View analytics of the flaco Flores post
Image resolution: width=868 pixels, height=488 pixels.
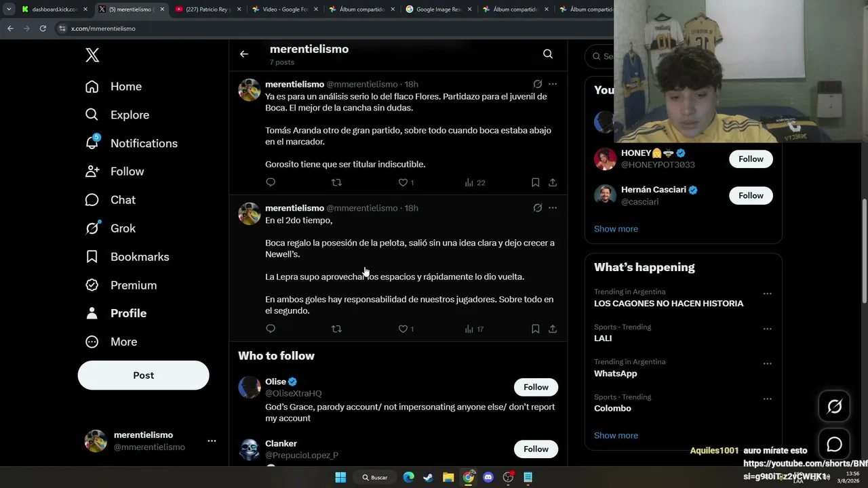tap(475, 182)
